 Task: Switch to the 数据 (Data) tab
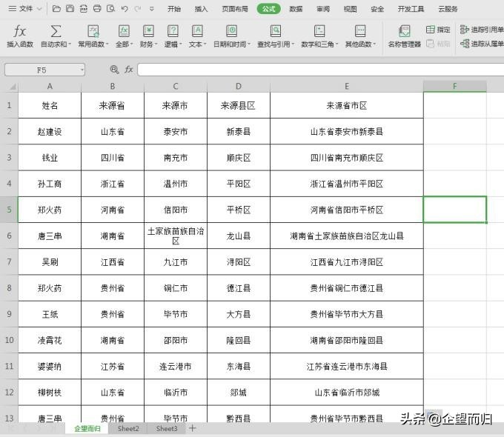coord(296,9)
